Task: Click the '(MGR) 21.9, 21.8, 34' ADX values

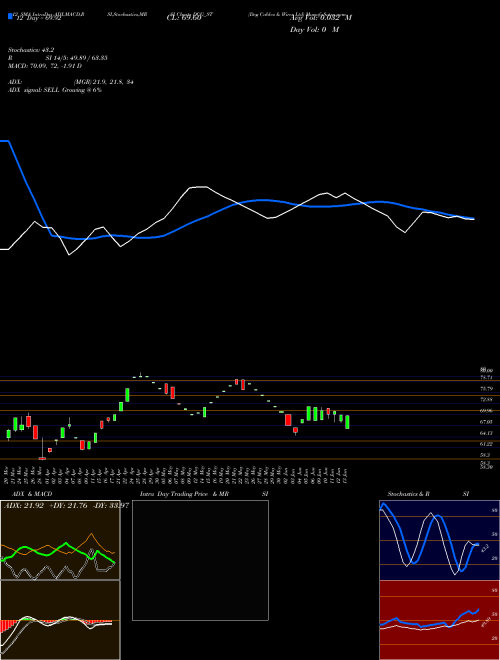Action: (x=104, y=82)
